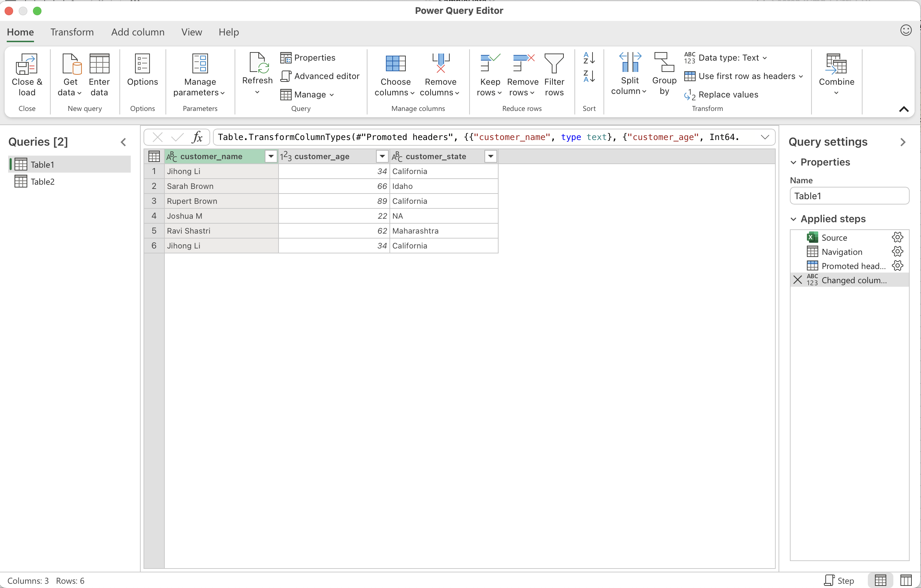
Task: Collapse the Applied steps section
Action: [793, 219]
